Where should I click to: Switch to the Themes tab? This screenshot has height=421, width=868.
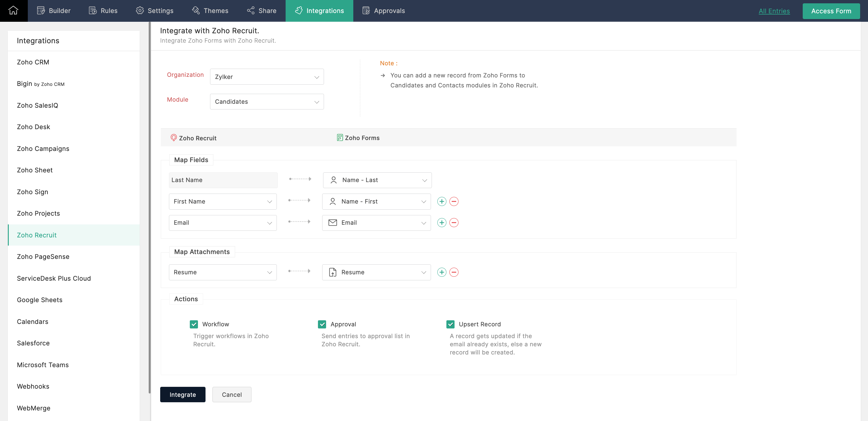click(210, 11)
